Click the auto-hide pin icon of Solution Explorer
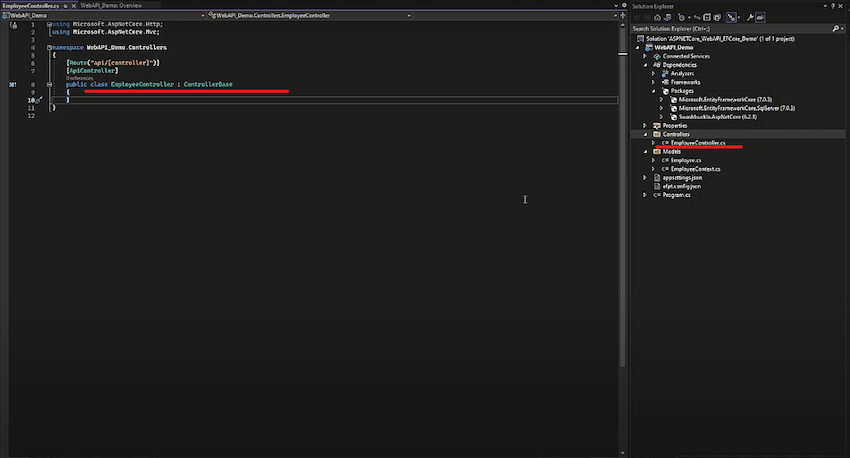 click(833, 6)
